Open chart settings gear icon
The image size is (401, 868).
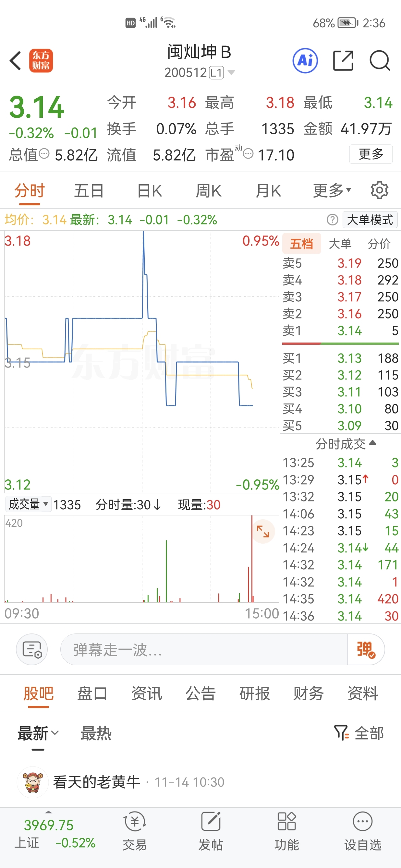coord(380,190)
